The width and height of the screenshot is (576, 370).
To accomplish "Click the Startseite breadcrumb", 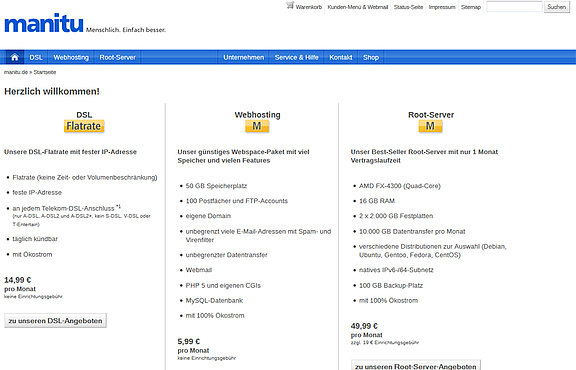I will click(x=45, y=72).
